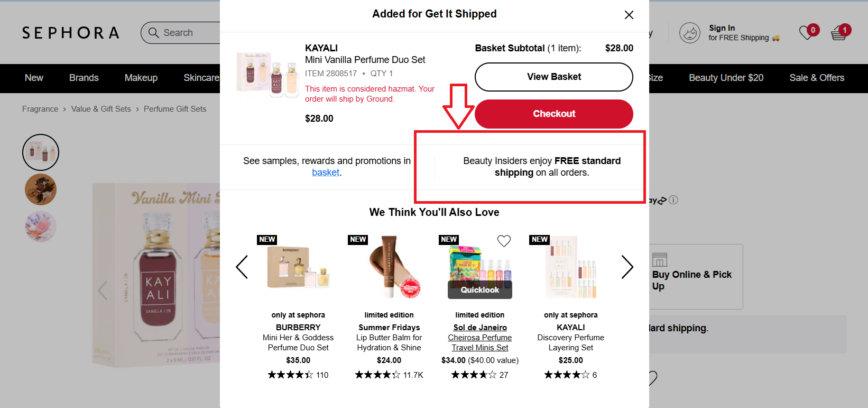Select the second product thumbnail on the left
Image resolution: width=868 pixels, height=408 pixels.
[40, 189]
